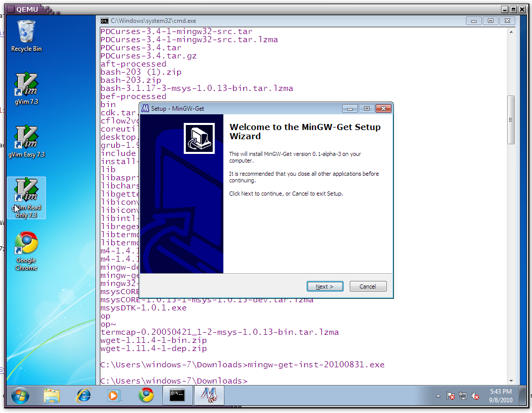Open Windows Media Player from the taskbar

pyautogui.click(x=115, y=395)
